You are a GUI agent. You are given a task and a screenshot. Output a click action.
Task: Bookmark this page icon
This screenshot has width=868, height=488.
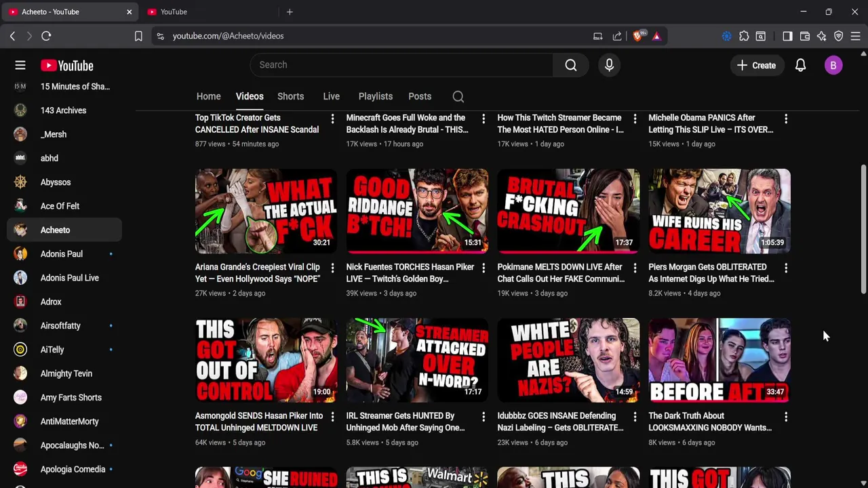coord(138,36)
